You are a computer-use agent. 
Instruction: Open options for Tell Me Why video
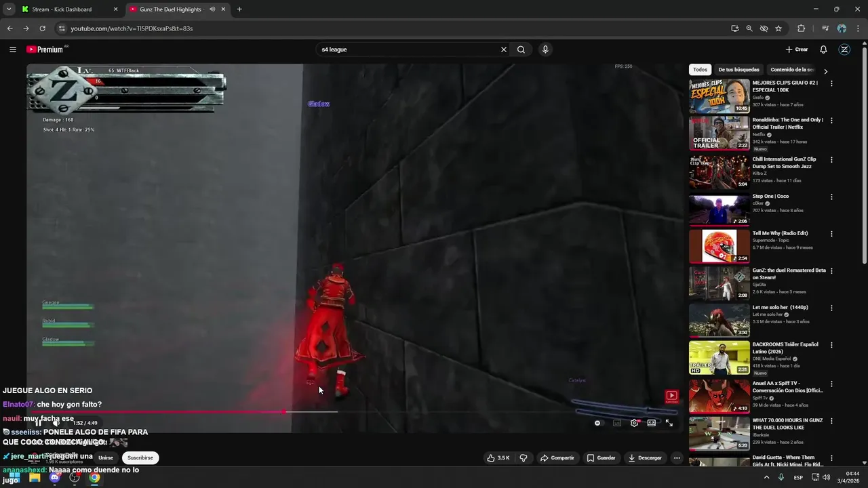click(x=831, y=234)
